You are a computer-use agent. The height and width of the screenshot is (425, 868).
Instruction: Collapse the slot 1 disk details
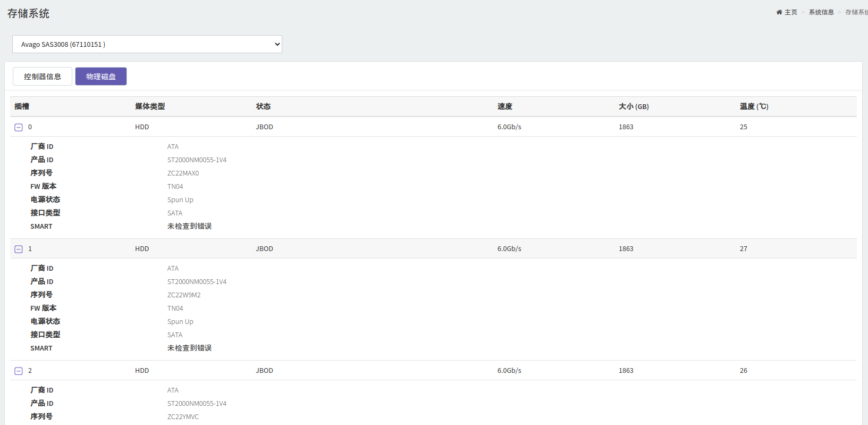pos(19,249)
